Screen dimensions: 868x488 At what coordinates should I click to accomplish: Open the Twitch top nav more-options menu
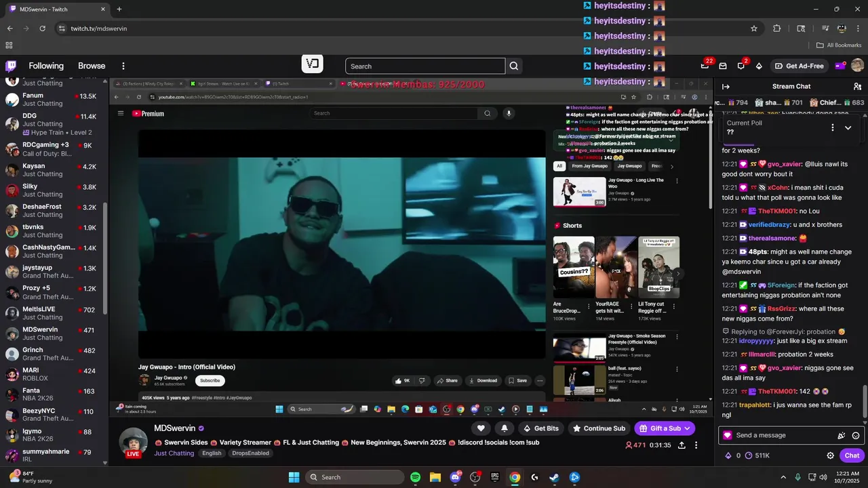(123, 66)
